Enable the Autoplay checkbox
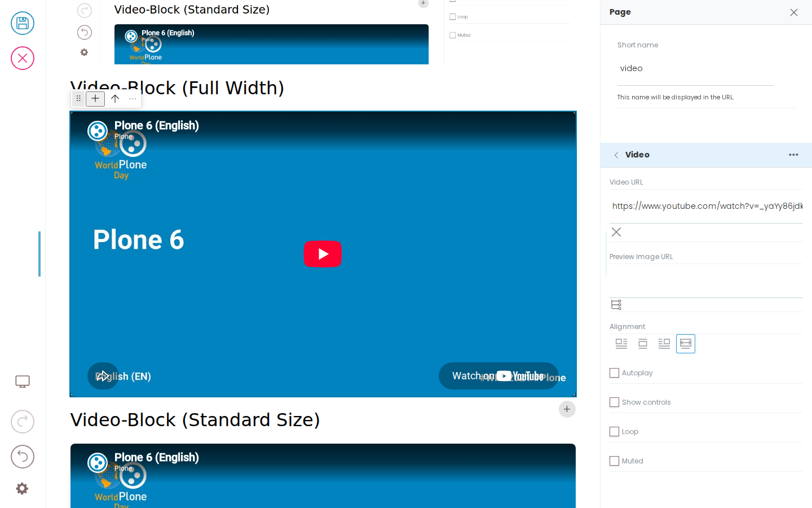 click(615, 373)
